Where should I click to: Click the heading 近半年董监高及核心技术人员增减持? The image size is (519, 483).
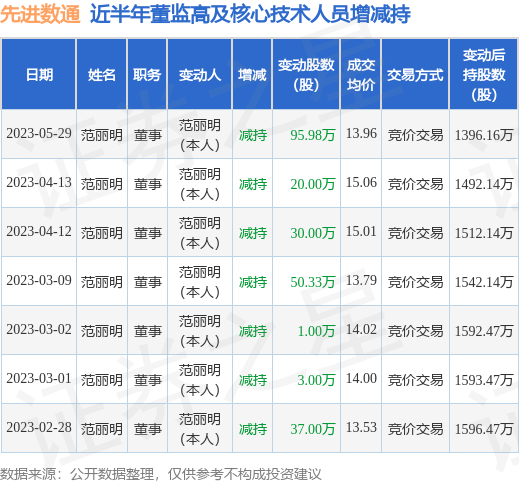click(x=250, y=14)
